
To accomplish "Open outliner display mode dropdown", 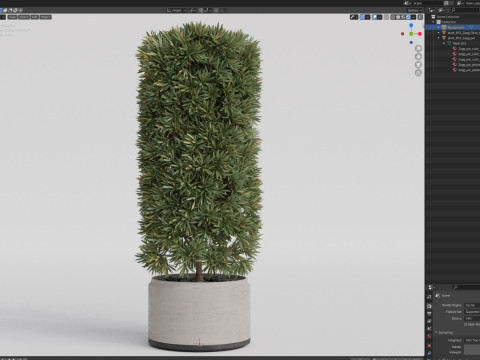I will point(441,10).
